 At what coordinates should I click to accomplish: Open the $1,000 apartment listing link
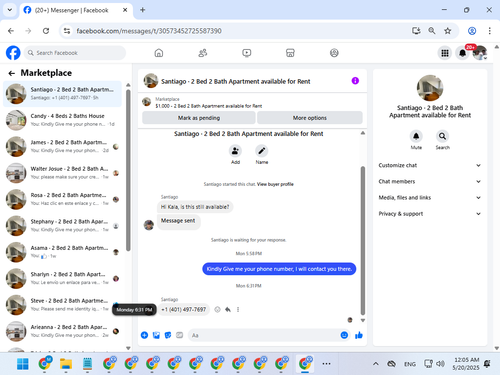coord(209,106)
